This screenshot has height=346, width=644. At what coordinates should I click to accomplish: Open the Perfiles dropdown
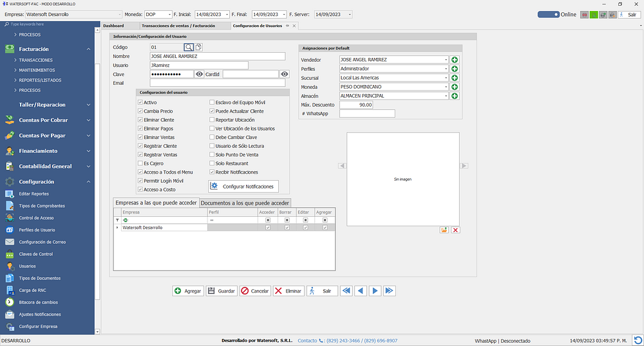tap(446, 69)
